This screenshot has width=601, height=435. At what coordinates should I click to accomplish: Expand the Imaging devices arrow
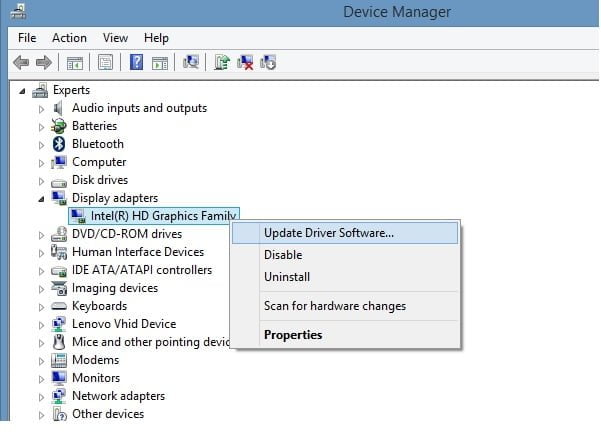coord(41,289)
